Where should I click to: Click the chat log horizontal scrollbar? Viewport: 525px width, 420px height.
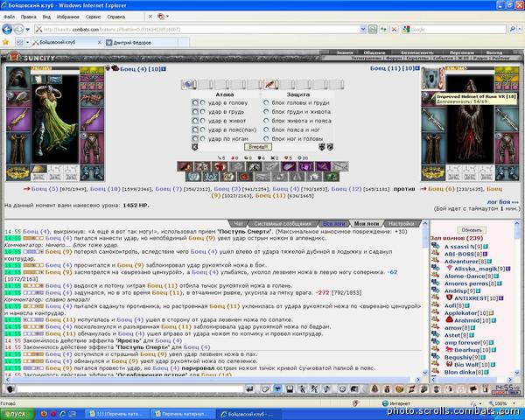point(213,380)
